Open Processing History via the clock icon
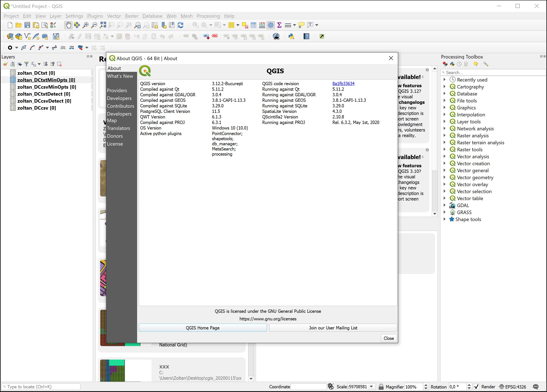This screenshot has height=392, width=547. [459, 64]
